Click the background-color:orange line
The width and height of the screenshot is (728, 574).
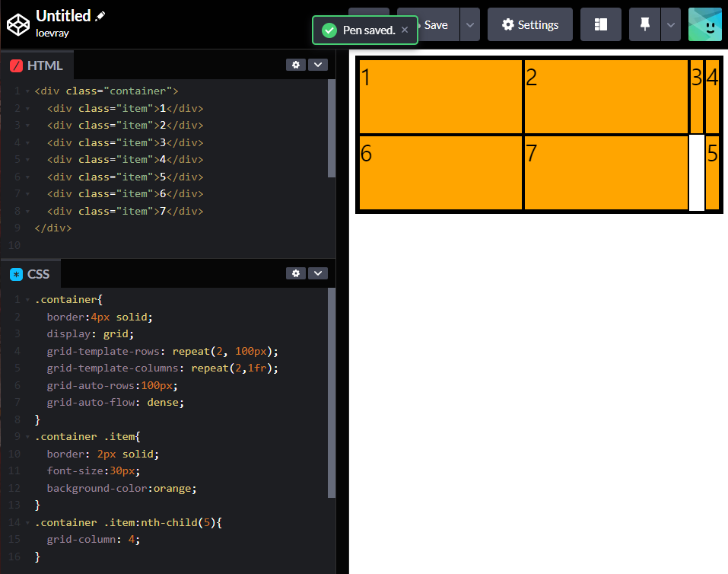point(122,489)
